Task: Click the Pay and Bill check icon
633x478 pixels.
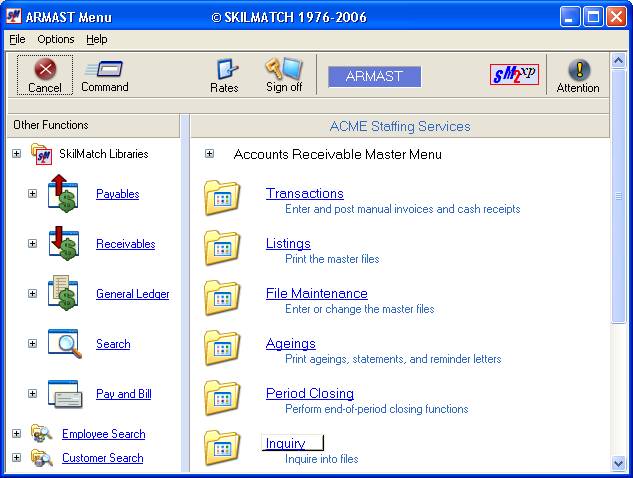Action: (65, 394)
